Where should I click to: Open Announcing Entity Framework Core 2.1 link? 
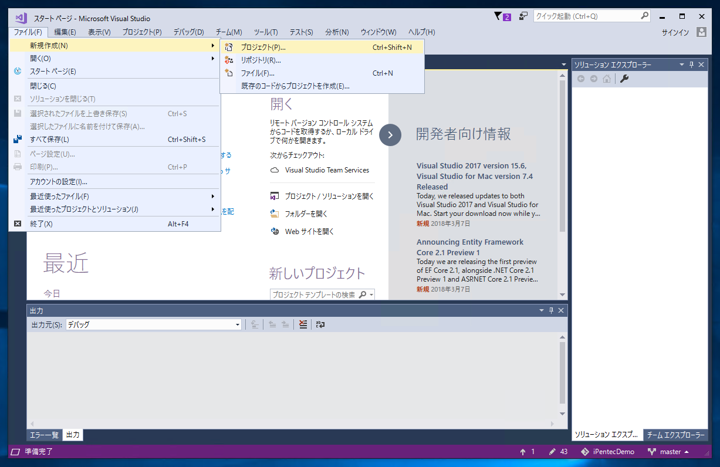click(x=470, y=247)
